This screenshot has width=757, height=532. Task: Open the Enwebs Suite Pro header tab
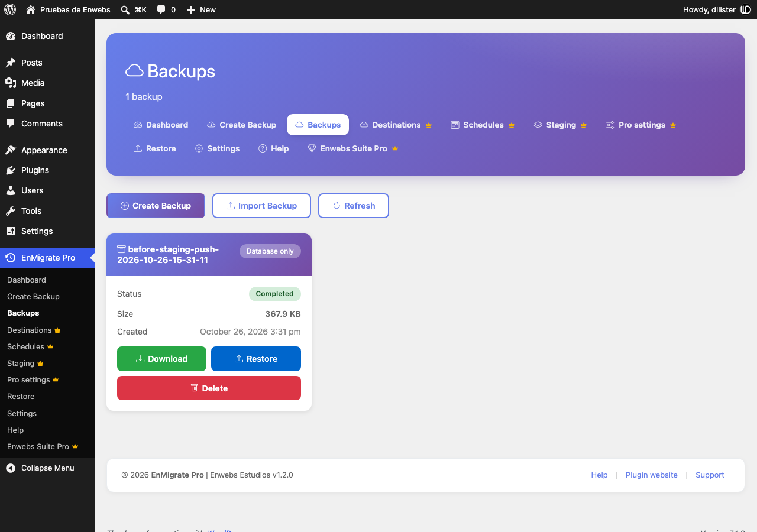click(x=353, y=148)
